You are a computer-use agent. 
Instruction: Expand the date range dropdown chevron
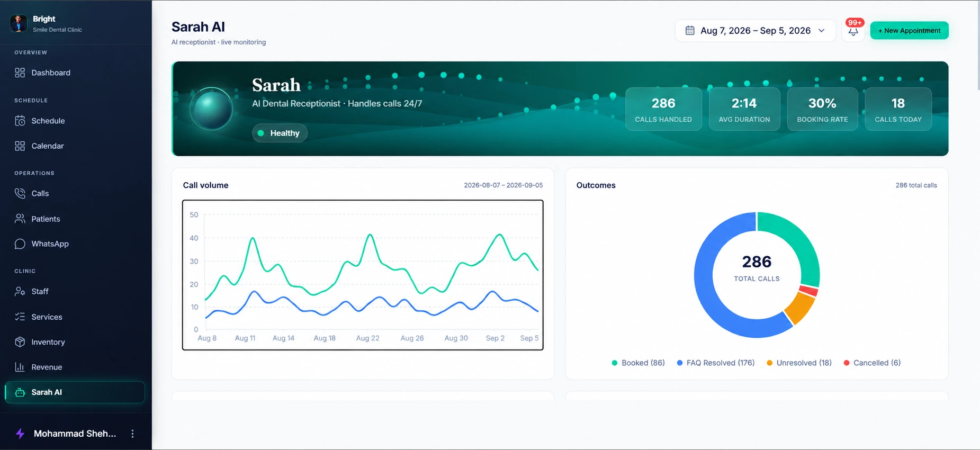[x=821, y=30]
